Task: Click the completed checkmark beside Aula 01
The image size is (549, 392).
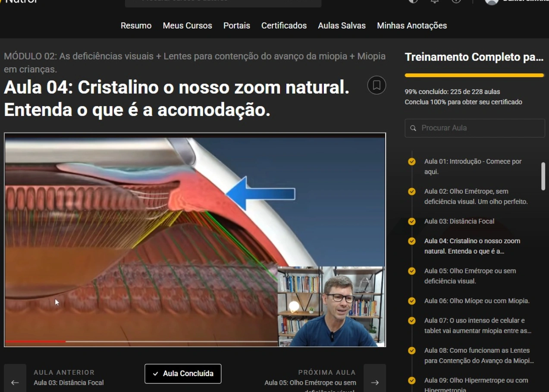Action: [x=412, y=162]
